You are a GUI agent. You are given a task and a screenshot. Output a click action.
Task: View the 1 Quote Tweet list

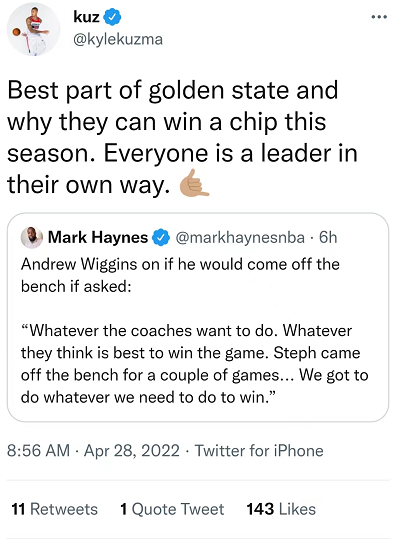click(172, 509)
